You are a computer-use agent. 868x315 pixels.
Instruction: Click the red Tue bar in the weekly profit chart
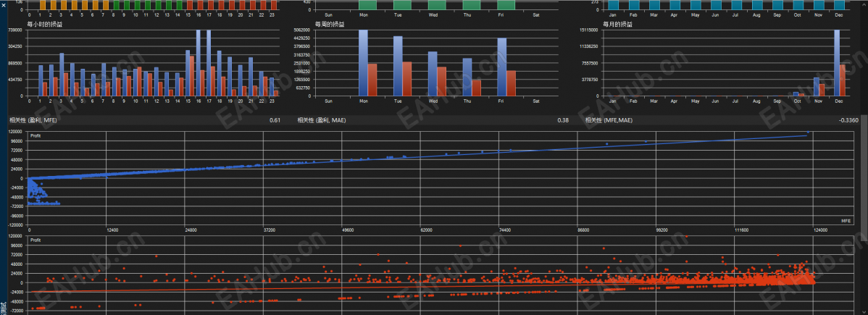click(407, 79)
